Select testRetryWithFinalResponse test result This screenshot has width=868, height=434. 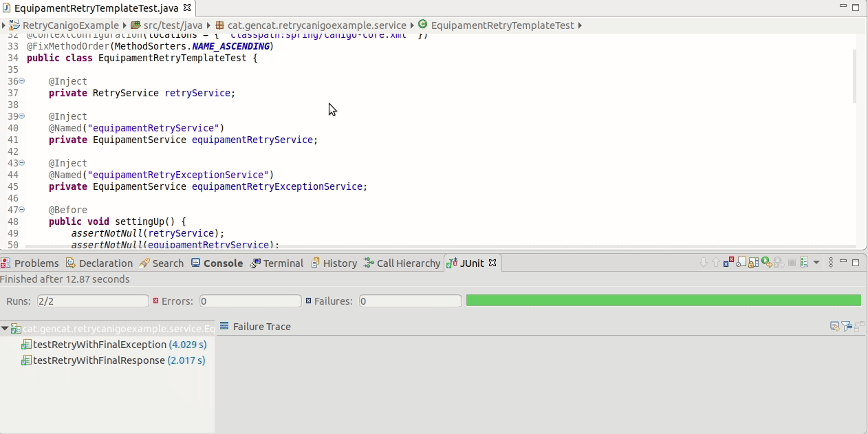(113, 360)
